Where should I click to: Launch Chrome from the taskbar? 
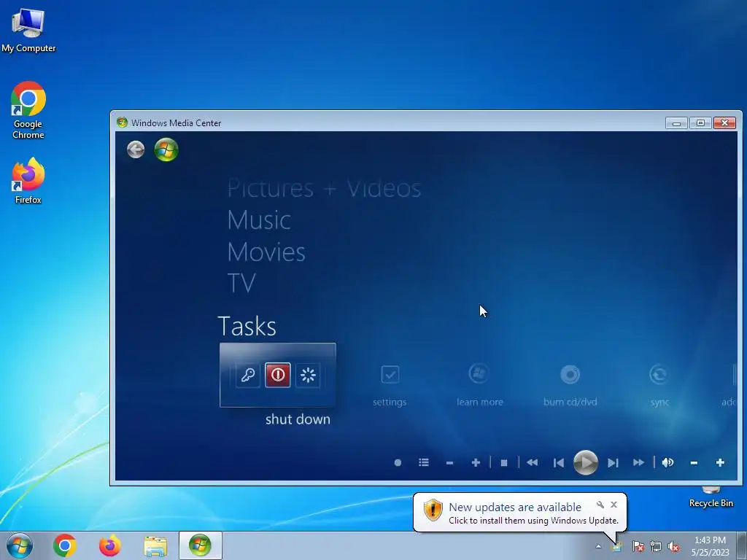(65, 545)
